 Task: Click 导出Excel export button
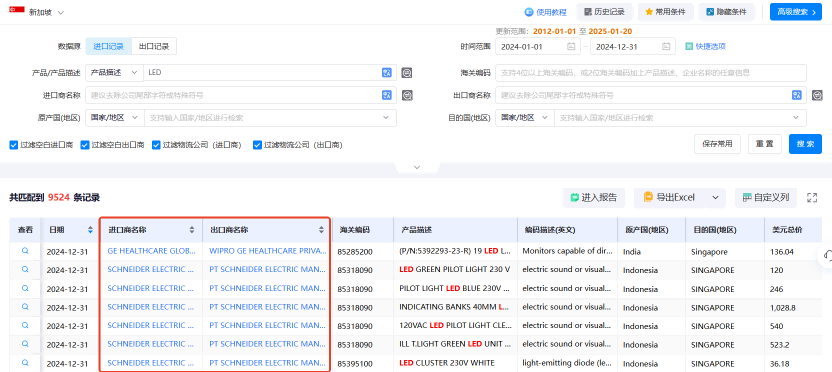coord(670,197)
